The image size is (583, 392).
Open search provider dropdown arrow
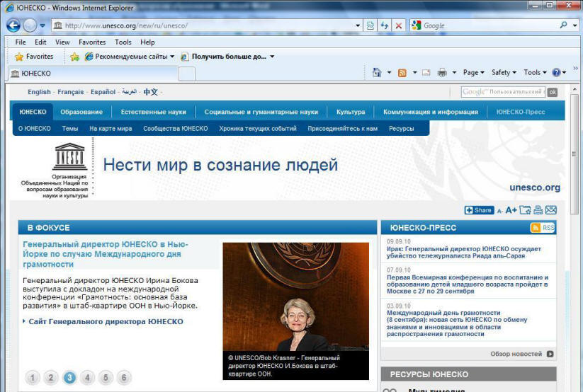pos(574,25)
